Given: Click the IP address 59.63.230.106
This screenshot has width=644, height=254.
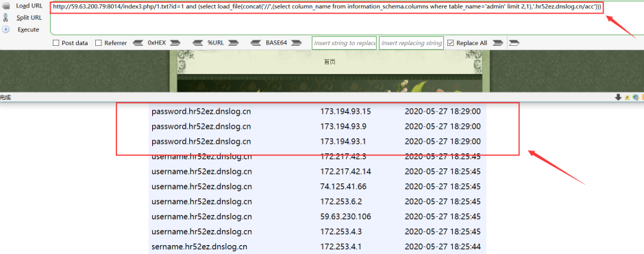Looking at the screenshot, I should point(345,216).
